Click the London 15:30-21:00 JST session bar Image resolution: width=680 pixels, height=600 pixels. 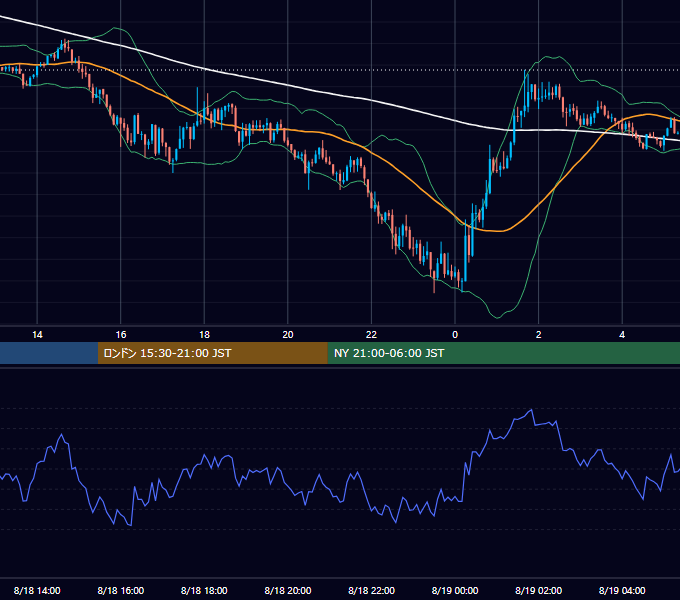coord(212,353)
